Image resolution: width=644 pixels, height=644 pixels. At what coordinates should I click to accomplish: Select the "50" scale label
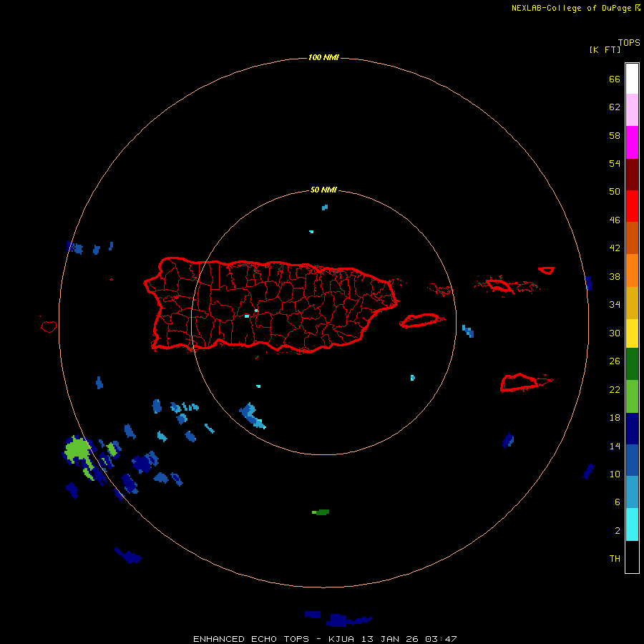tap(615, 191)
